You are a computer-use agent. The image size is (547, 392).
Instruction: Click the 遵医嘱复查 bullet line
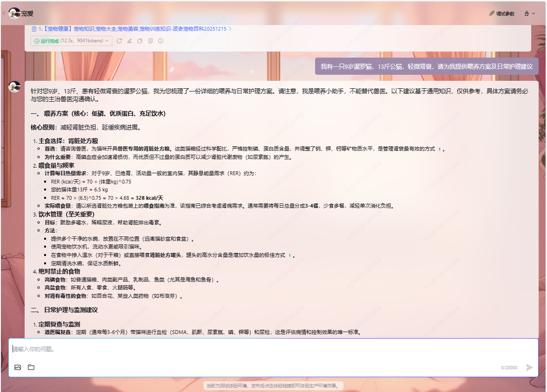(203, 332)
